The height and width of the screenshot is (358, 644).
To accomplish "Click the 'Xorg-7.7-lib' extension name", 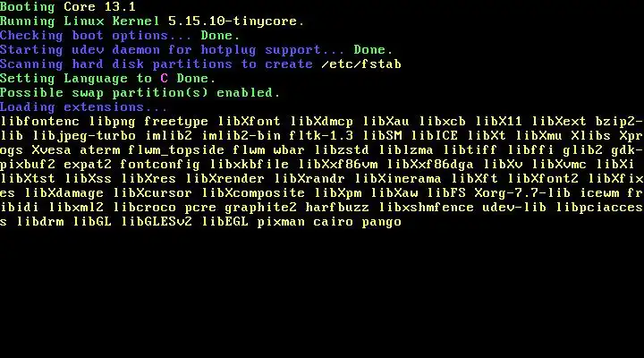I will click(522, 193).
